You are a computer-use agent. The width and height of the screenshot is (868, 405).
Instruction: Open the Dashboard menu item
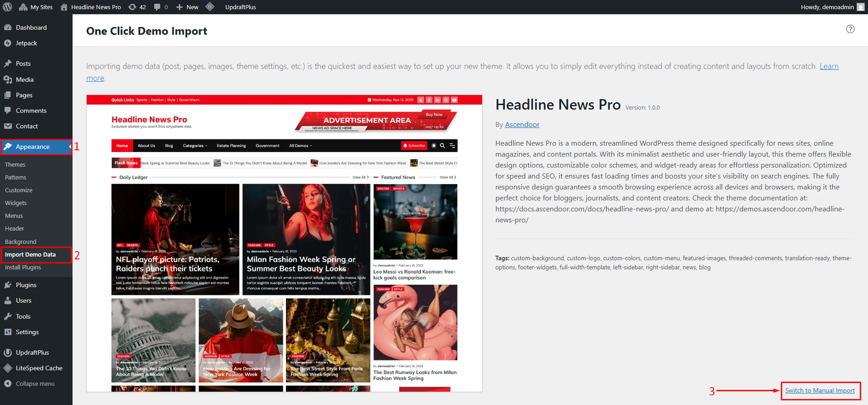(x=31, y=28)
